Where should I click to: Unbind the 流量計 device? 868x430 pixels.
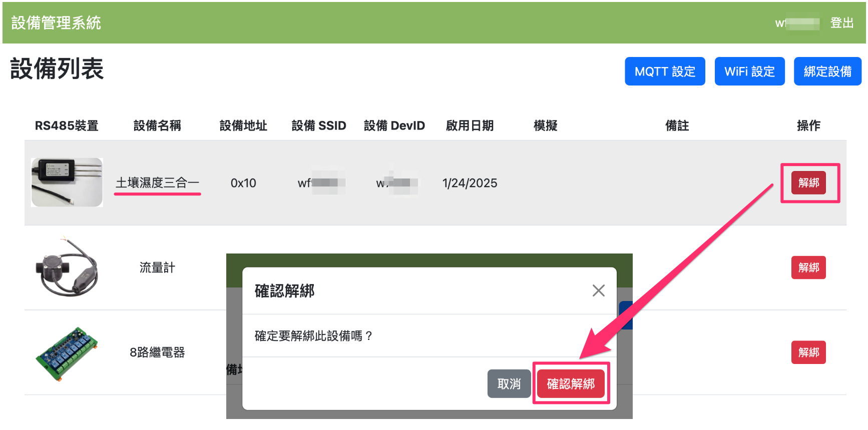(808, 267)
